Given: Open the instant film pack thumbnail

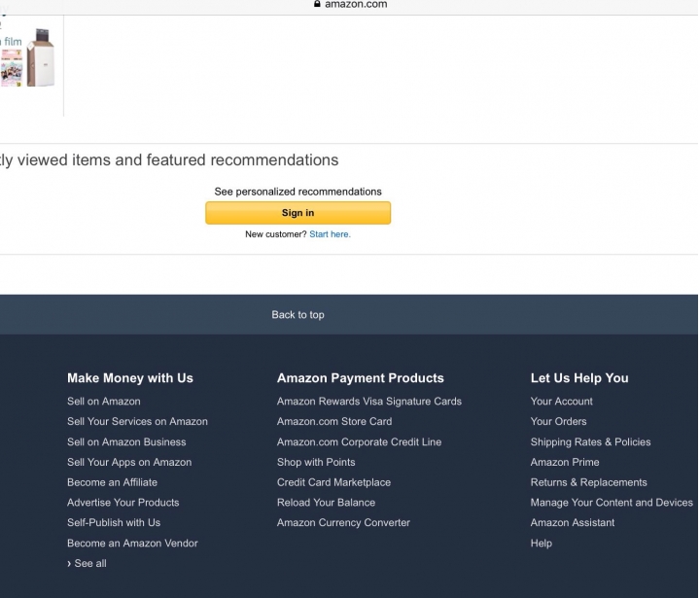Looking at the screenshot, I should click(11, 68).
